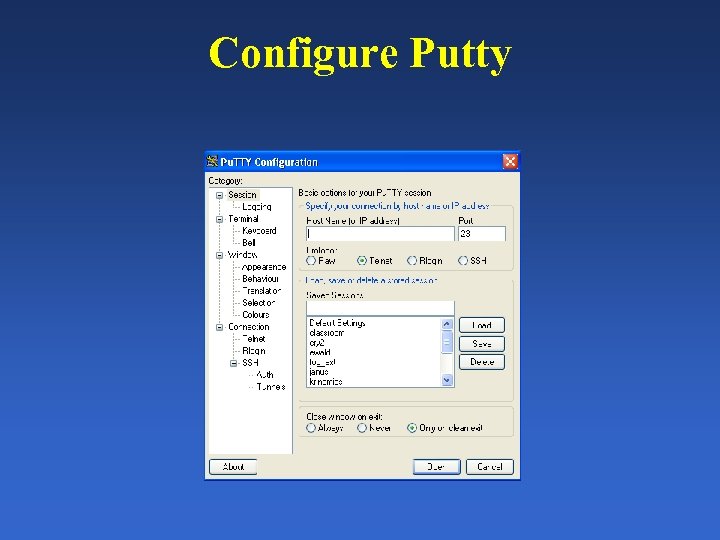Click the Open button
This screenshot has width=720, height=540.
(x=436, y=467)
